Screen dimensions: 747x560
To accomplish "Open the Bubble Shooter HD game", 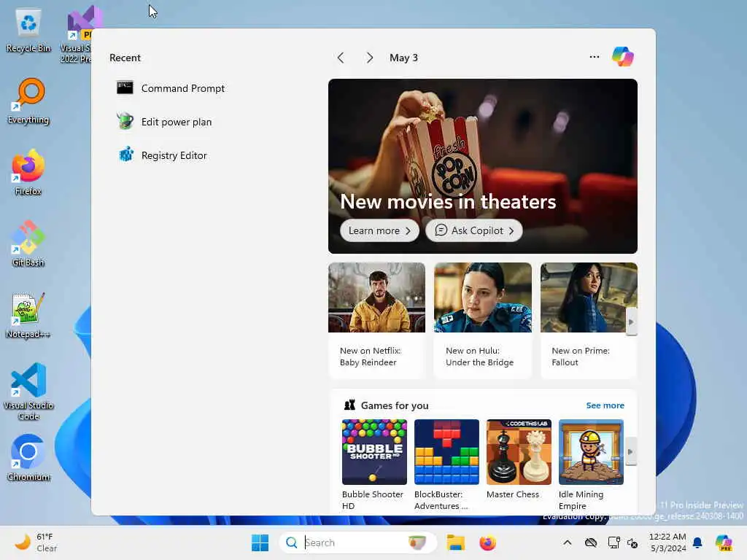I will tap(374, 464).
